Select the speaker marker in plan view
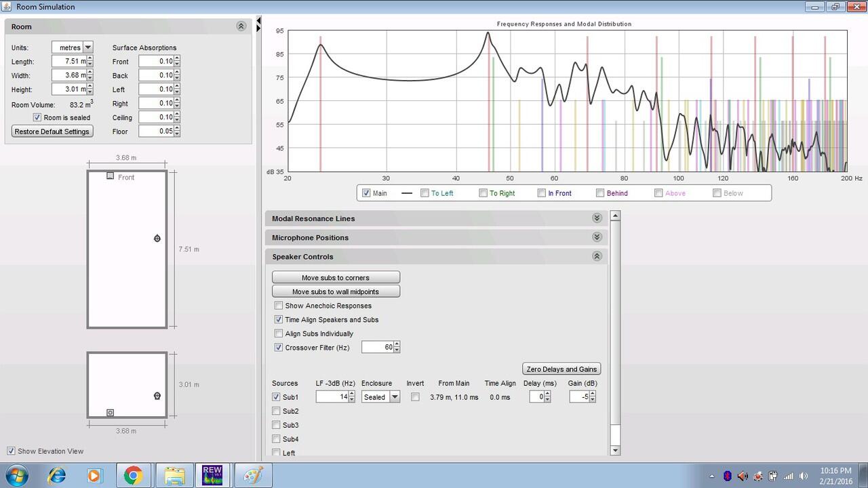The image size is (868, 488). click(x=111, y=176)
